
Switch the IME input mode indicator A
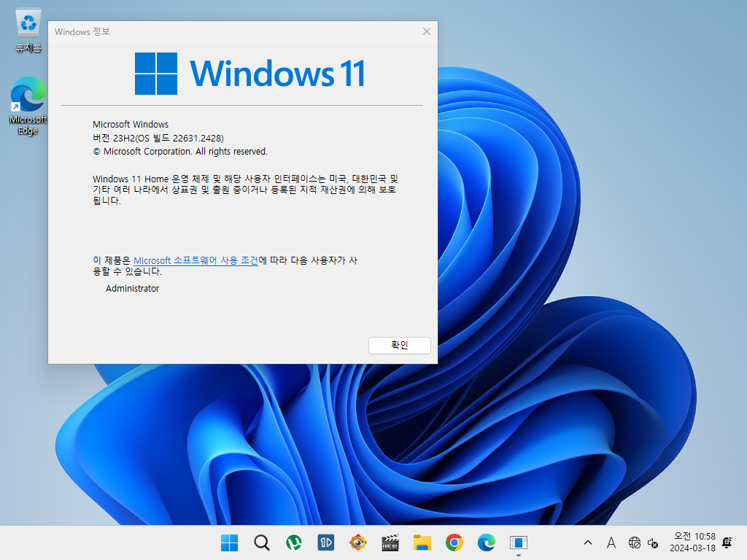(611, 542)
